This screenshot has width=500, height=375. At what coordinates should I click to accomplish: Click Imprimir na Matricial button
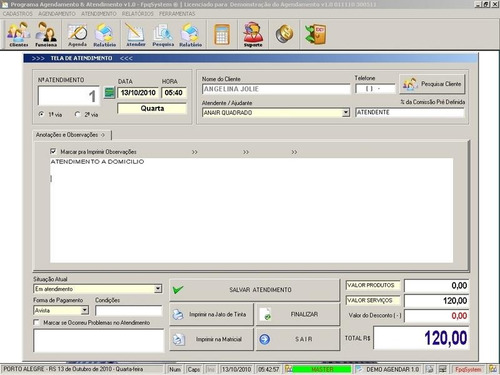(211, 339)
